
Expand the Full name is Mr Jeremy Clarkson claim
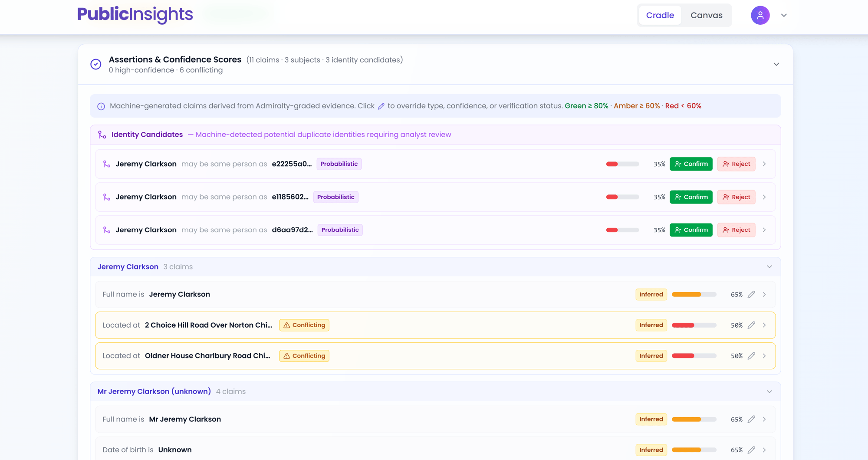(764, 419)
